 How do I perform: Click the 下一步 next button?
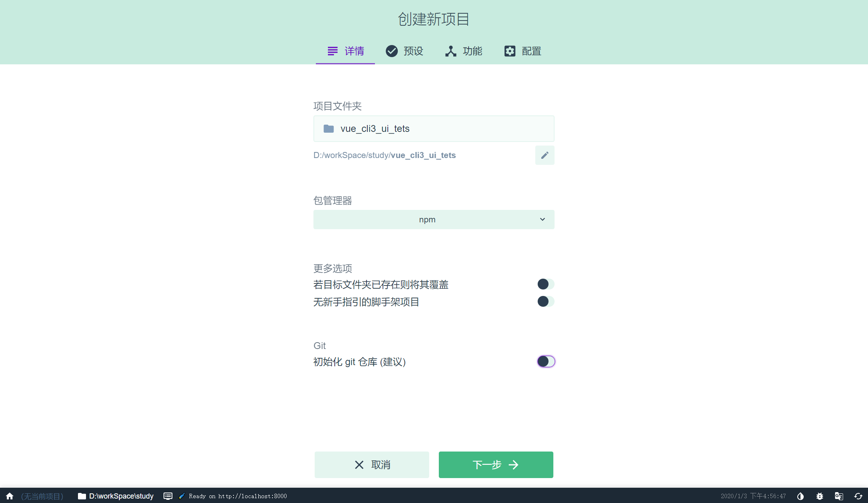coord(495,465)
